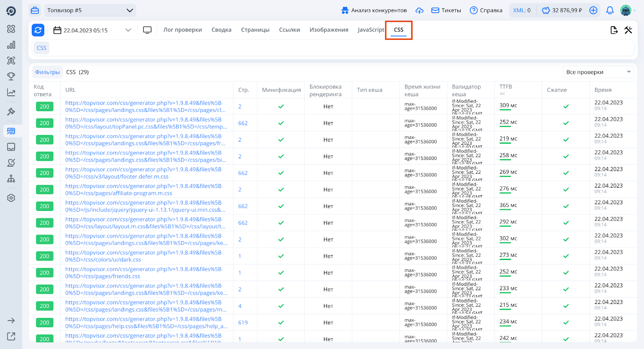644x349 pixels.
Task: Open the tools settings icon at right
Action: click(628, 30)
